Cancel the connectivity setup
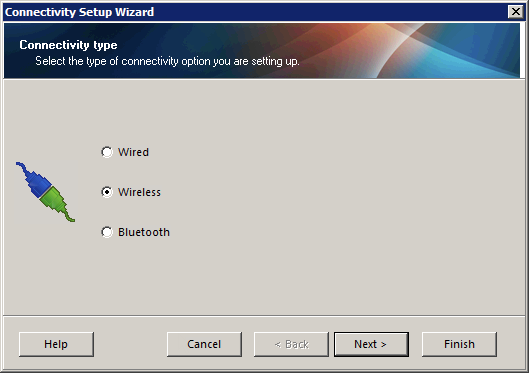The image size is (529, 373). (x=204, y=344)
